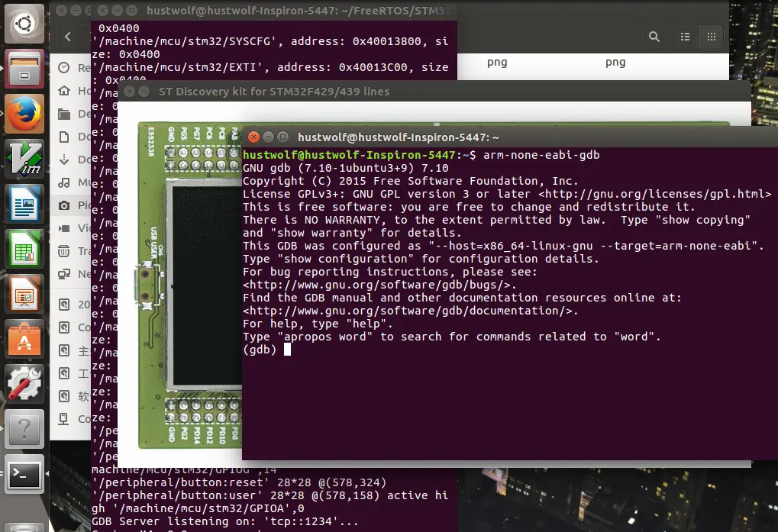Screen dimensions: 778x532
Task: Close the front gdb terminal window
Action: pos(253,137)
